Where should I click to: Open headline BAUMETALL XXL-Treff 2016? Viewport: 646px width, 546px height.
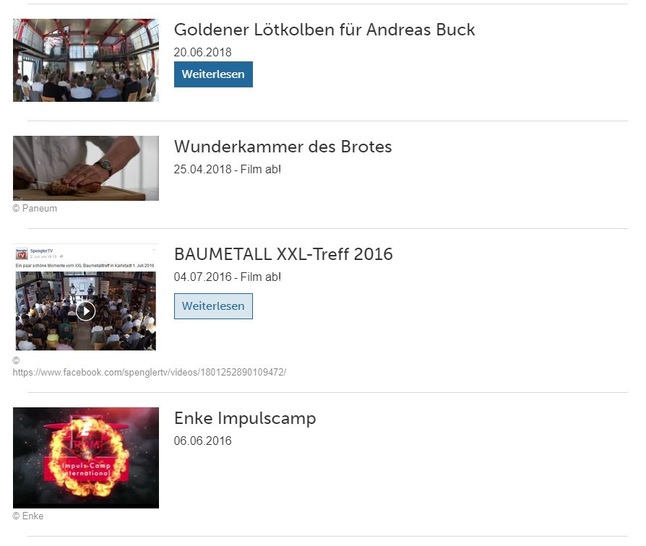(x=283, y=254)
